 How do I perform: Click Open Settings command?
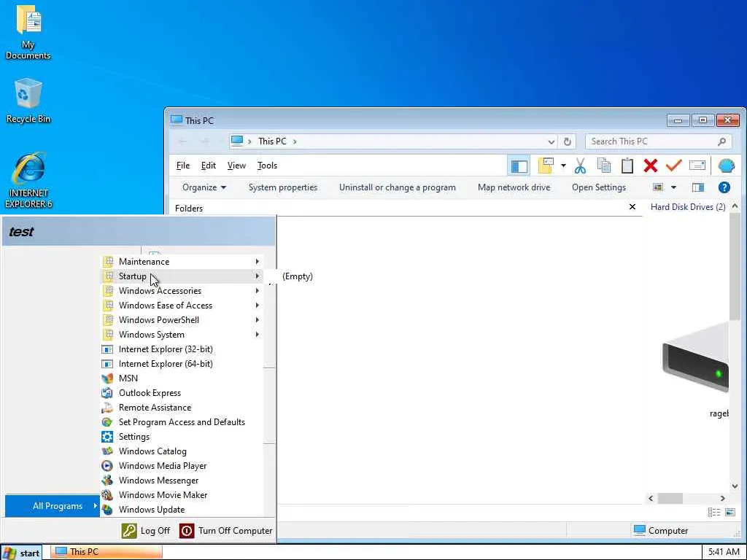pos(599,187)
